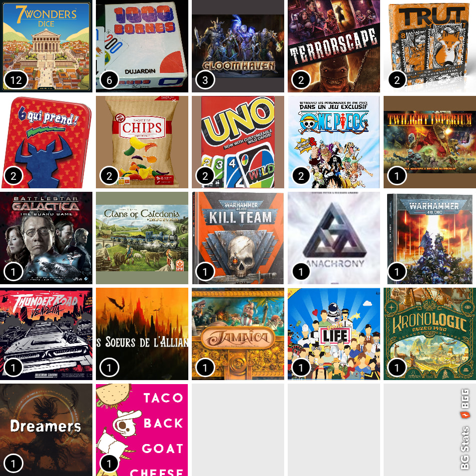Select the Trut fox card game
The height and width of the screenshot is (476, 476).
point(430,46)
